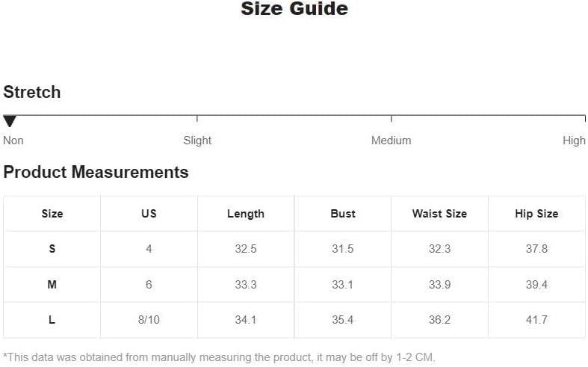This screenshot has height=367, width=588.
Task: Click the Non stretch label
Action: pos(13,141)
